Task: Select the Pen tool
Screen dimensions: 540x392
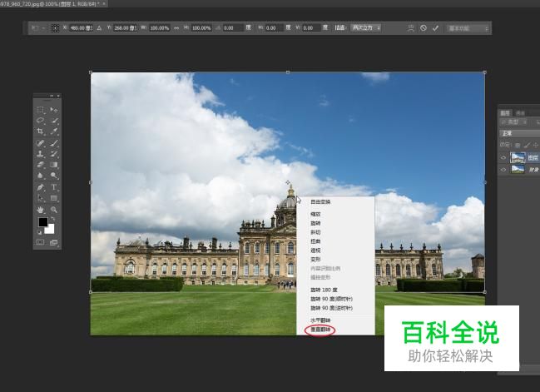Action: (x=41, y=187)
